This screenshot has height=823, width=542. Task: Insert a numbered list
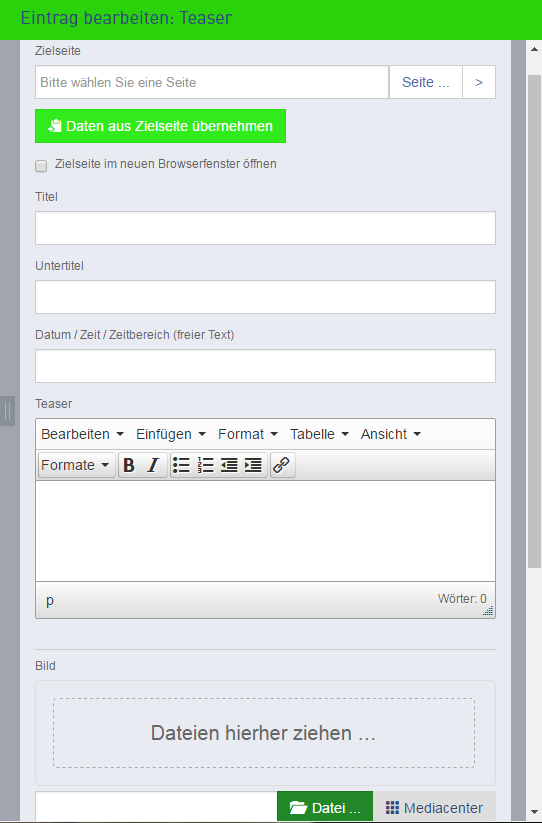[205, 465]
